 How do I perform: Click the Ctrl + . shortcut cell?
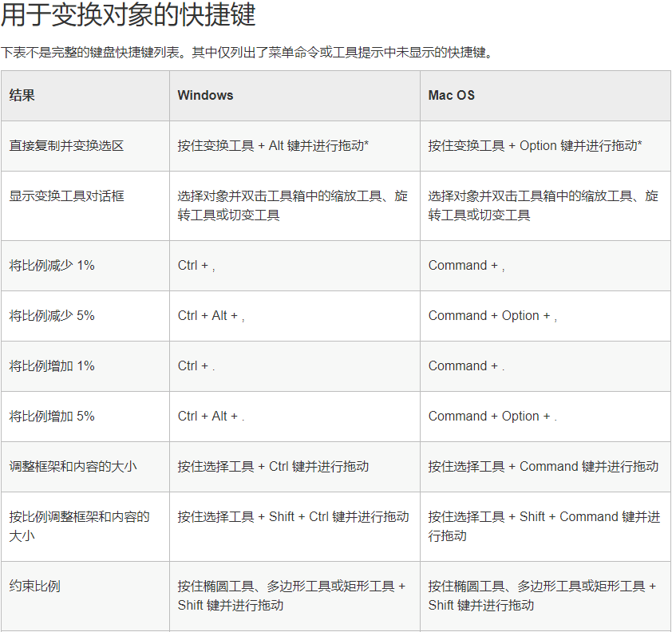click(294, 366)
